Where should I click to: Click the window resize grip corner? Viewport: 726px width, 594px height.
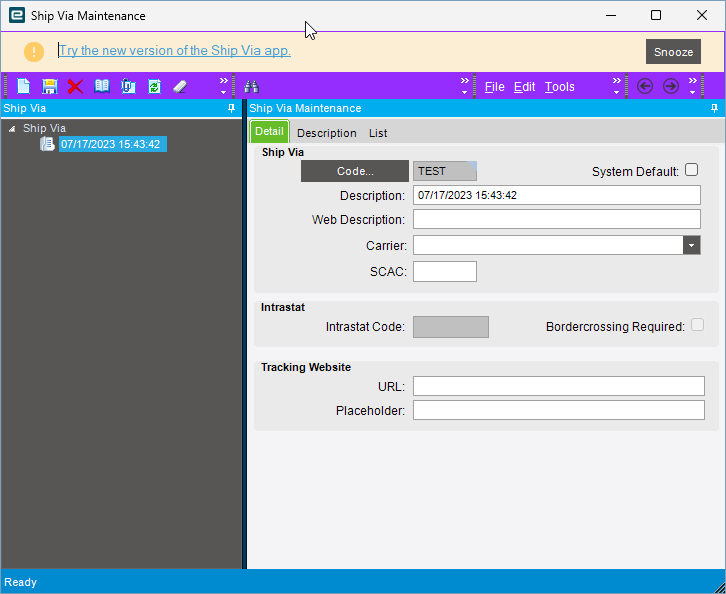point(719,587)
